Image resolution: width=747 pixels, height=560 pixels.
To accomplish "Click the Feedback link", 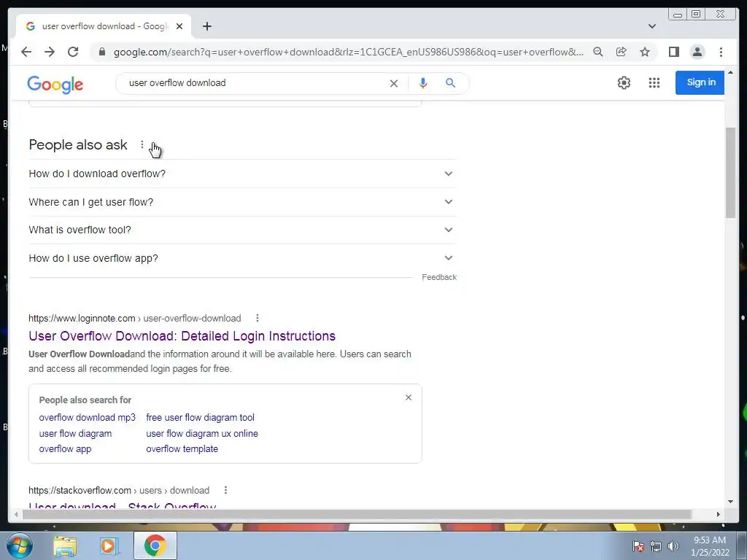I will (x=438, y=277).
